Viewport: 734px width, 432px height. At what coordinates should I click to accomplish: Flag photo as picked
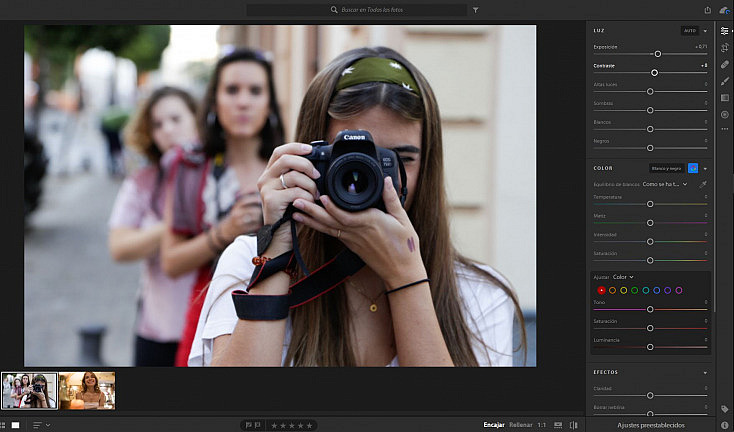pos(250,425)
